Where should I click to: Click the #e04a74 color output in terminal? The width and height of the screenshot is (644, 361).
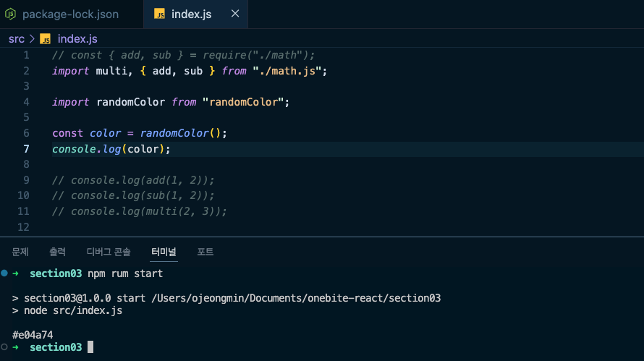pos(33,335)
